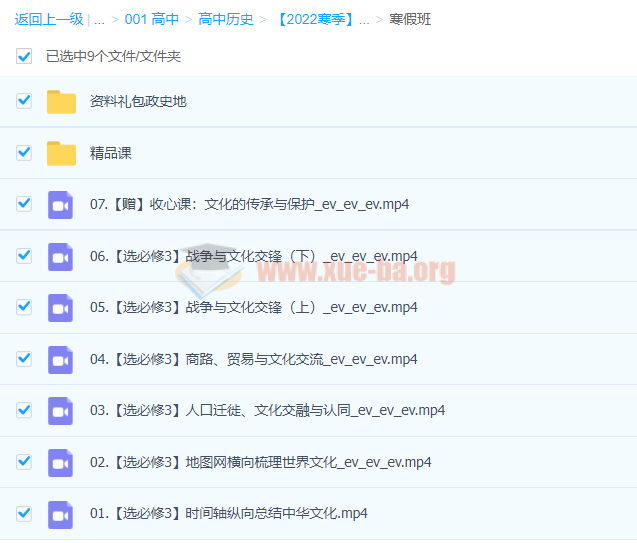Toggle the select-all checkbox 已选中9个文件

pyautogui.click(x=24, y=57)
